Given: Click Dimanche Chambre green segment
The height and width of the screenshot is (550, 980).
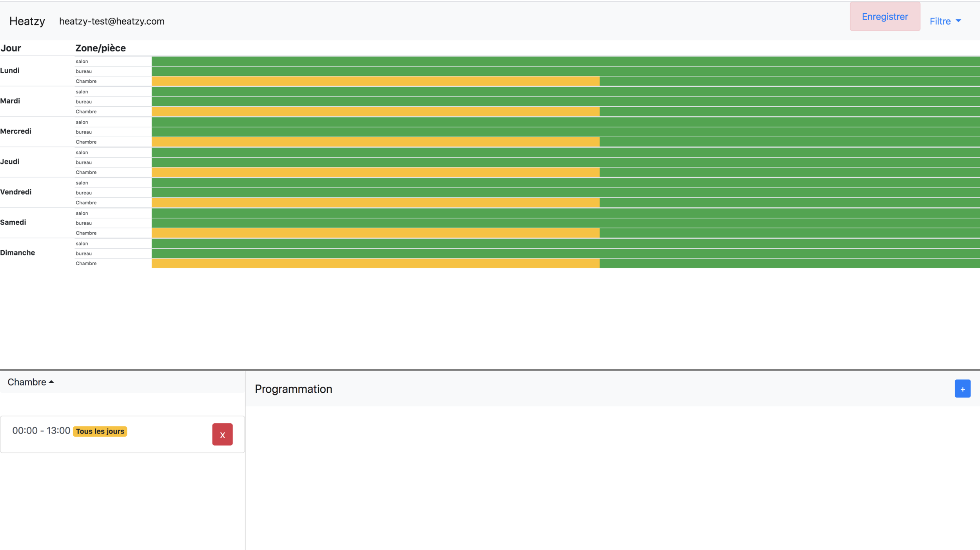Looking at the screenshot, I should click(x=789, y=263).
